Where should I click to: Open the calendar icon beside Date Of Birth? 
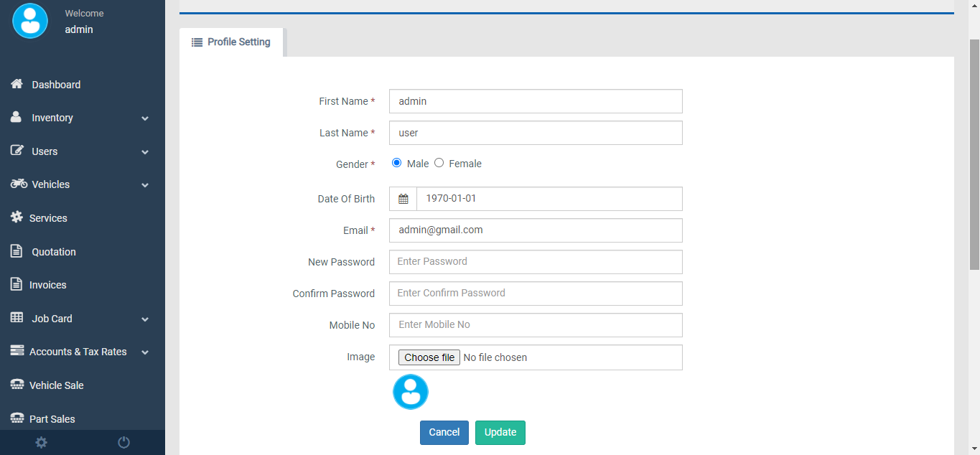(x=403, y=198)
